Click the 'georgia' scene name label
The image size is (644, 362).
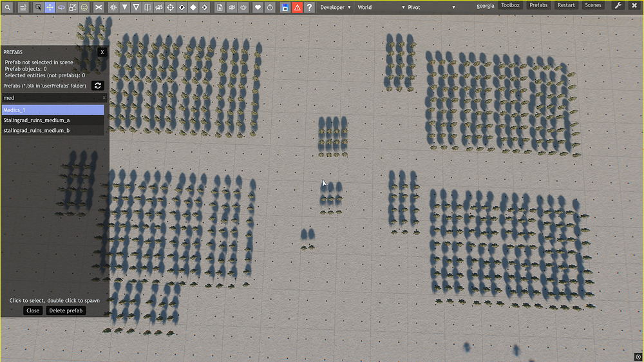click(486, 6)
